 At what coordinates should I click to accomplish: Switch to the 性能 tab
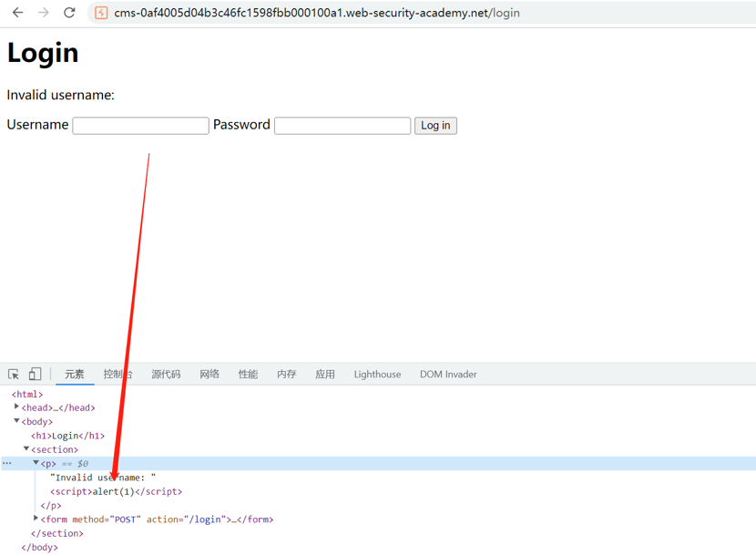pos(248,374)
